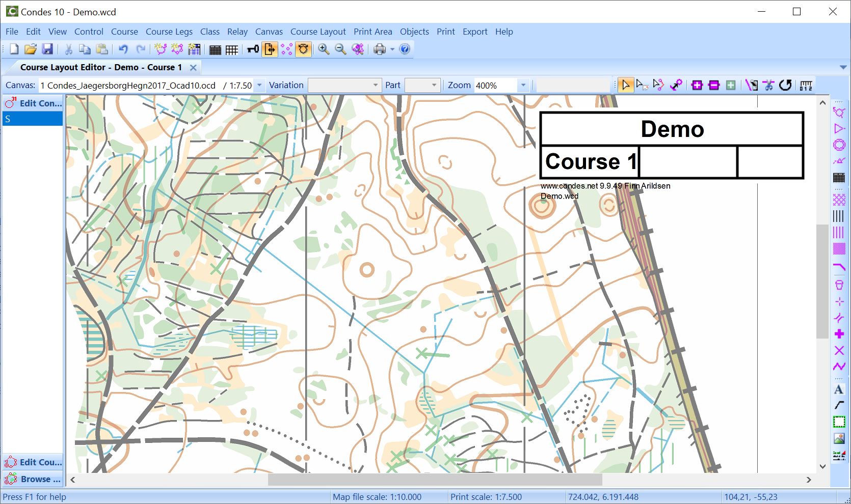Screen dimensions: 851x504
Task: Create a new file with the blank page icon
Action: pyautogui.click(x=14, y=49)
